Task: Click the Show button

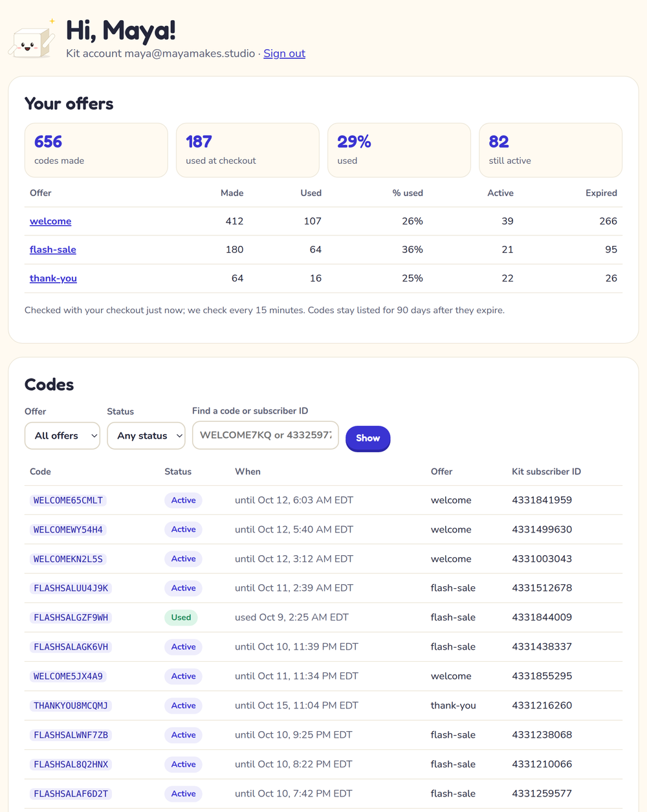Action: (367, 438)
